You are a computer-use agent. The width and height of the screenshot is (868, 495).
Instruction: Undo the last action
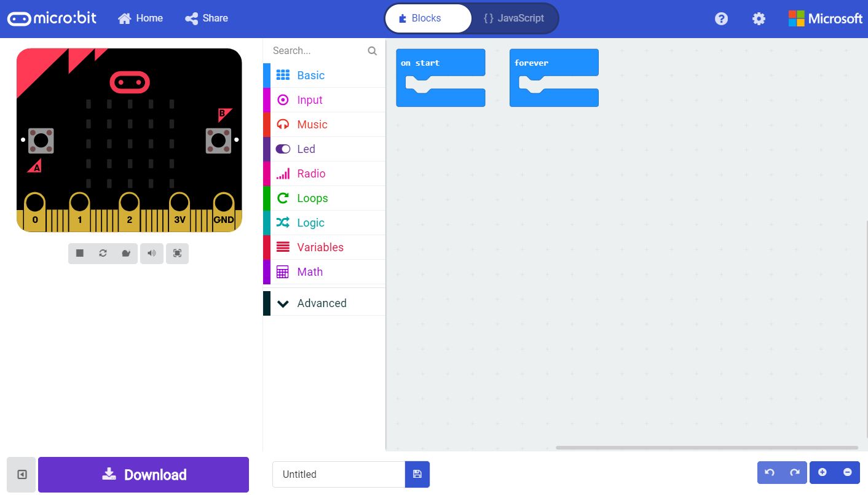[770, 472]
